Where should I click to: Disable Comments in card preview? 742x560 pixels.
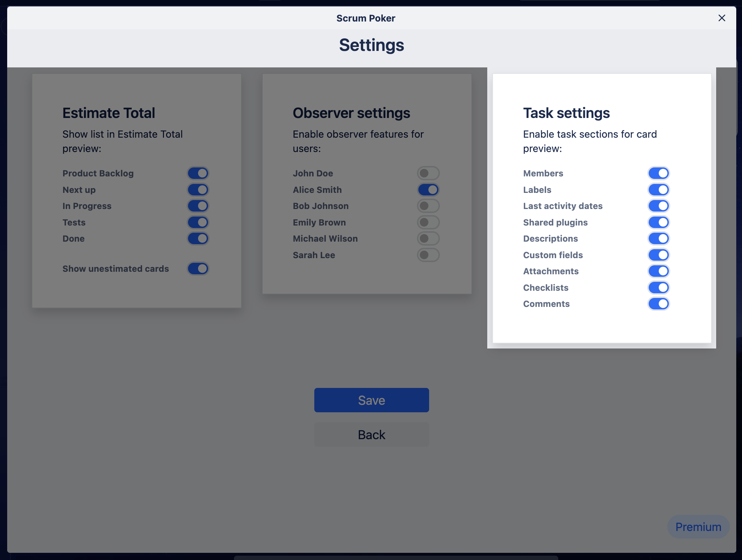click(x=658, y=304)
